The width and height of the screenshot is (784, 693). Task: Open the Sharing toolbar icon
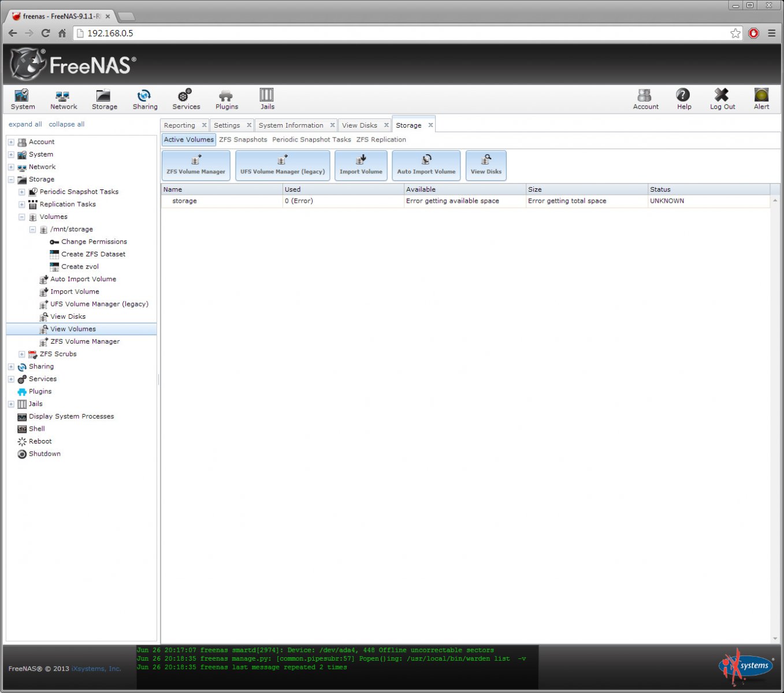click(x=144, y=99)
